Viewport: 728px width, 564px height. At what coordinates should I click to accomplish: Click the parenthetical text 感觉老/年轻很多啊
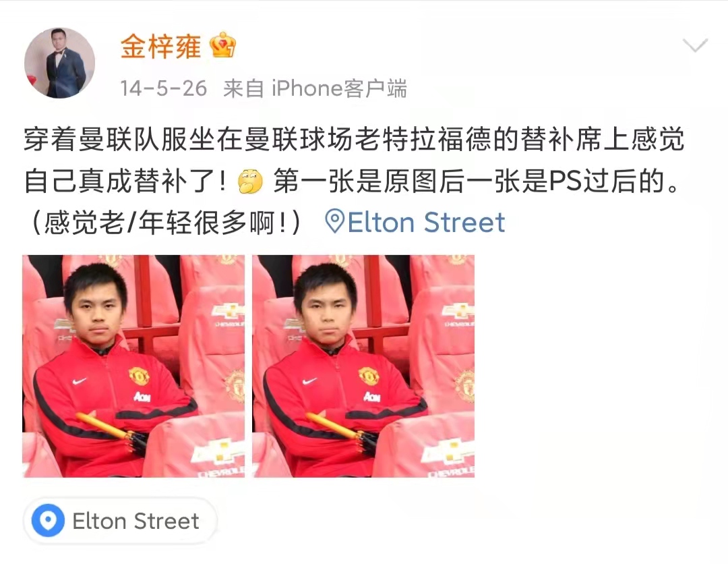click(x=164, y=223)
